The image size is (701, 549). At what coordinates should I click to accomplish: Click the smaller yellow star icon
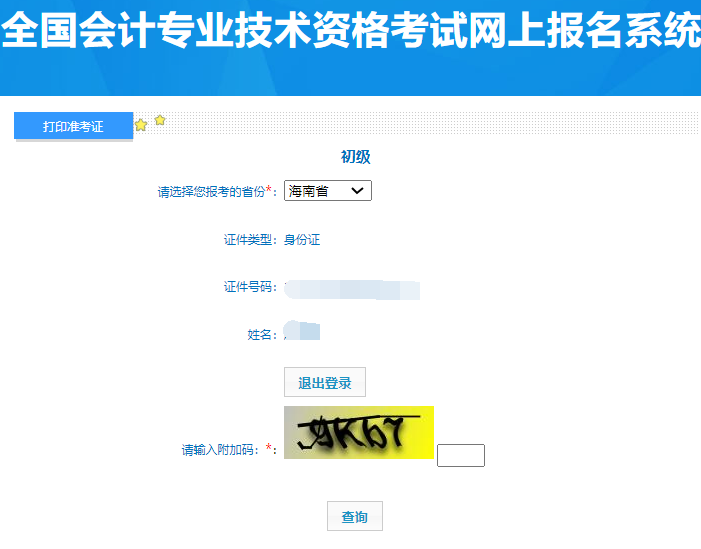point(160,120)
